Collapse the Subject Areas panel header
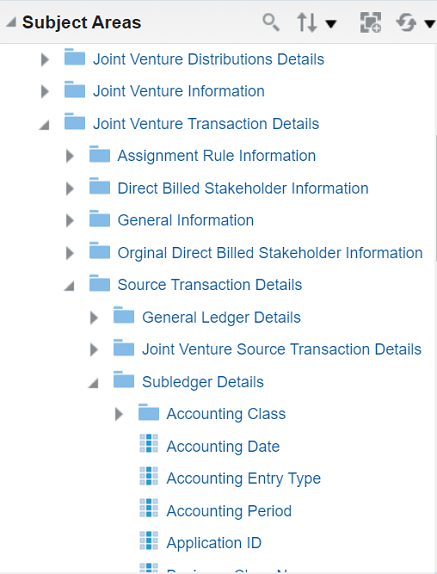Viewport: 437px width, 574px height. 11,22
